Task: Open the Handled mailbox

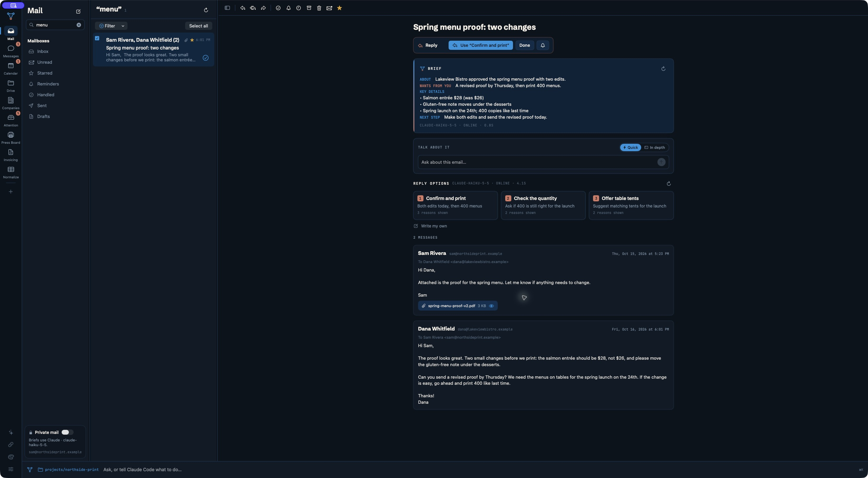Action: pos(46,95)
